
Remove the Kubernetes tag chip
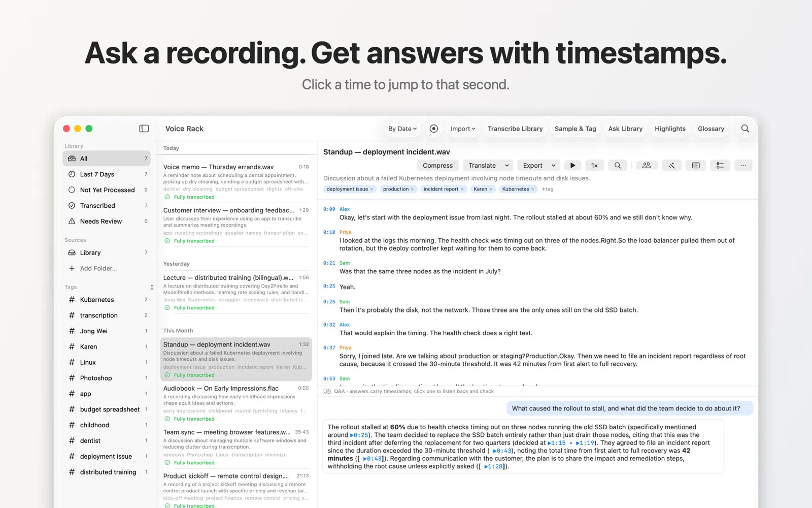[532, 189]
